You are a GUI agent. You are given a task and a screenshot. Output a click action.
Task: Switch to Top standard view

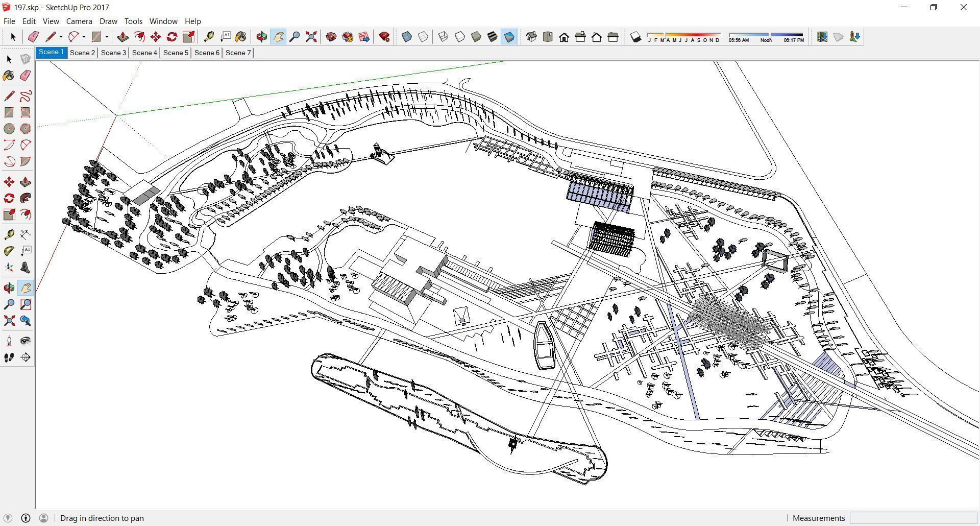(548, 37)
